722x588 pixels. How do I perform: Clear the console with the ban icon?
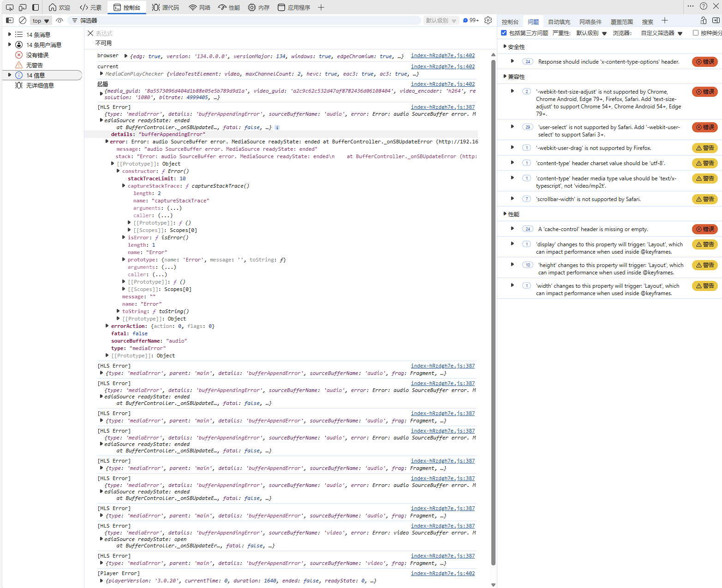[x=23, y=20]
